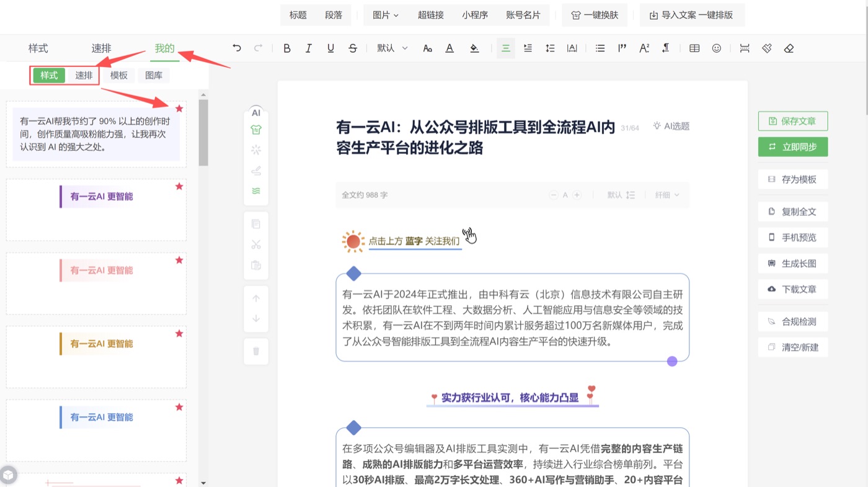868x487 pixels.
Task: Toggle the star on the orange 有一云AI style
Action: (179, 333)
